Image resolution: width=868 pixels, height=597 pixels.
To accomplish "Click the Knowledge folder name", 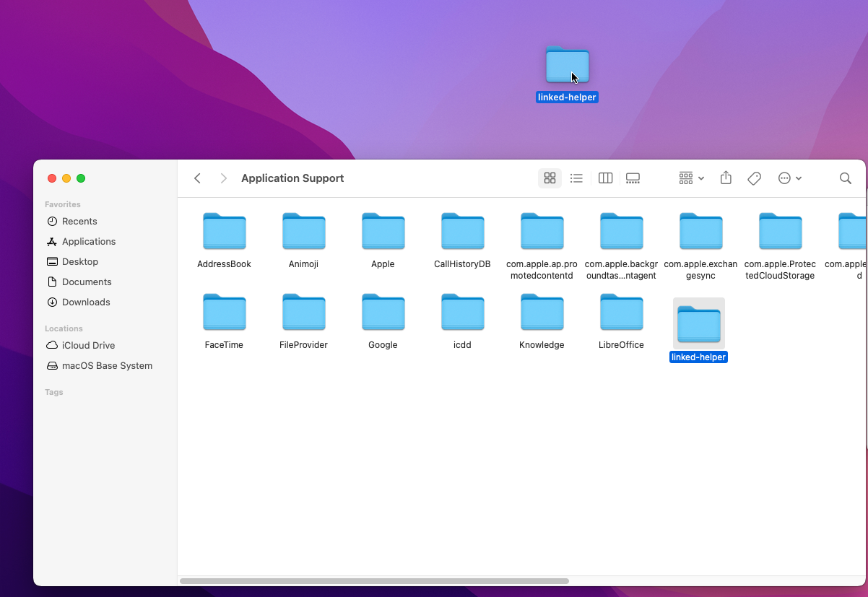I will (542, 345).
